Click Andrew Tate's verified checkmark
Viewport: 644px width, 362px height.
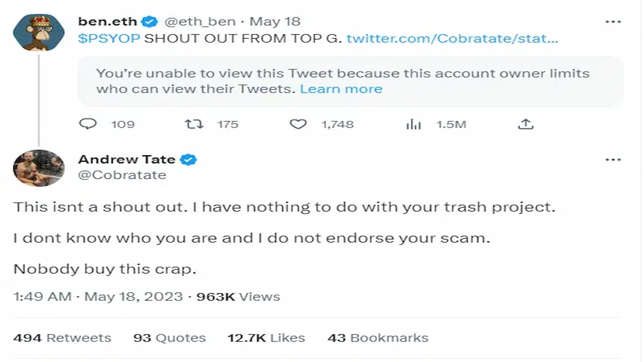[x=188, y=159]
